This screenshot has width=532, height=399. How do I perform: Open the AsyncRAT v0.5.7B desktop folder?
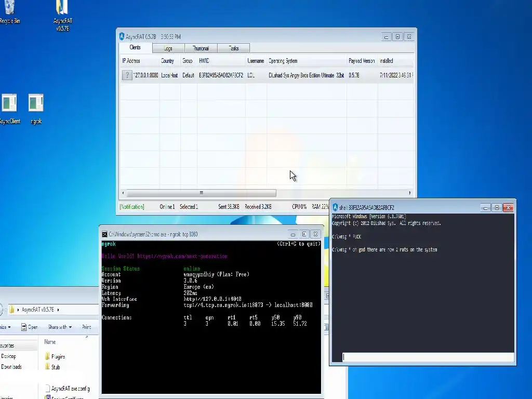click(63, 15)
